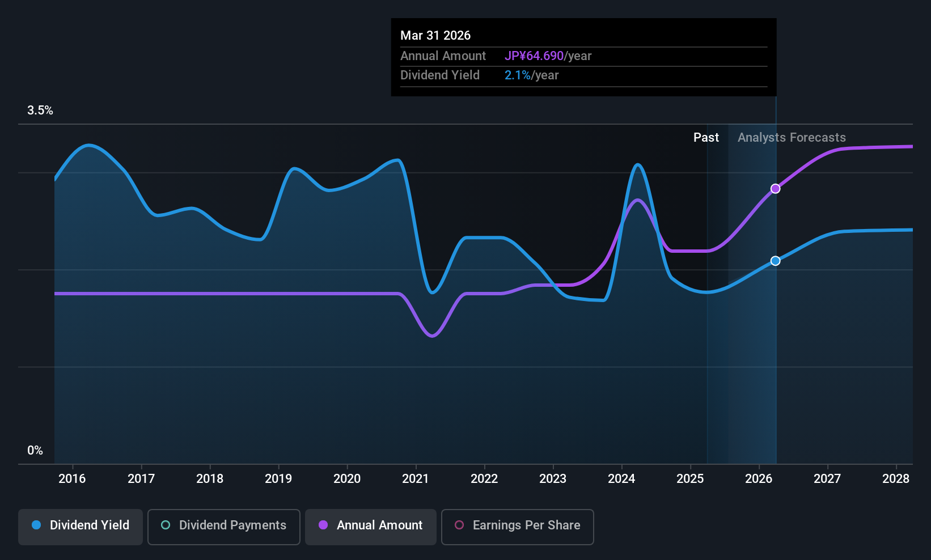Click the 2026 x-axis label
The width and height of the screenshot is (931, 560).
click(759, 479)
